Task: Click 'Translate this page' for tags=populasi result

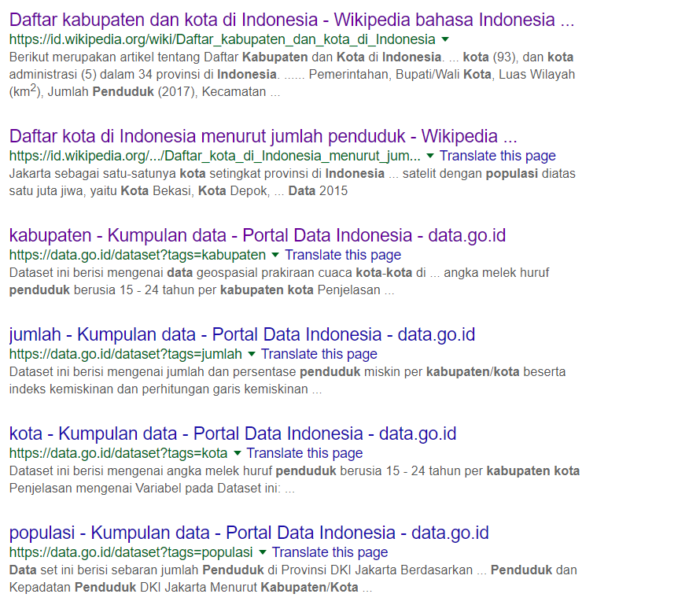Action: click(330, 553)
